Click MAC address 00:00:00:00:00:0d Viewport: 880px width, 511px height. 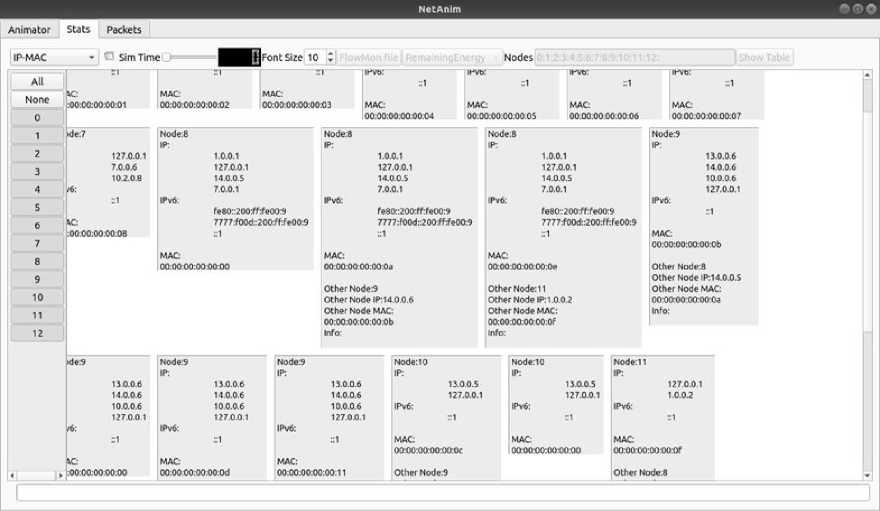pos(195,472)
